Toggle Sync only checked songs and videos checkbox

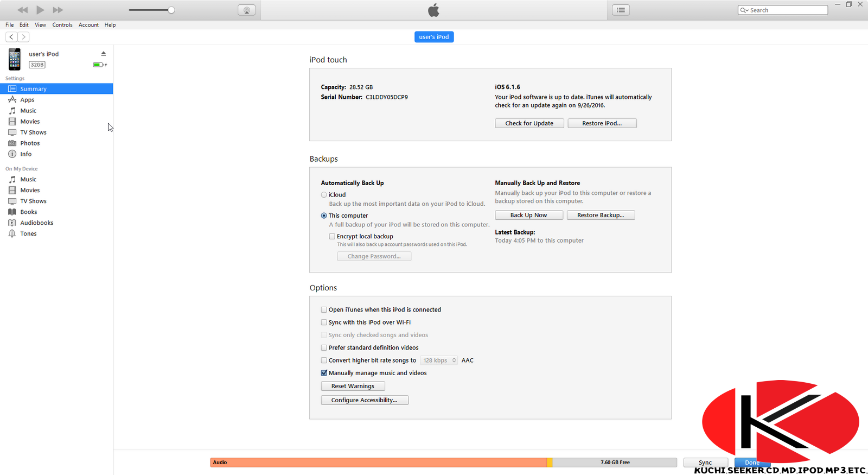pos(324,335)
